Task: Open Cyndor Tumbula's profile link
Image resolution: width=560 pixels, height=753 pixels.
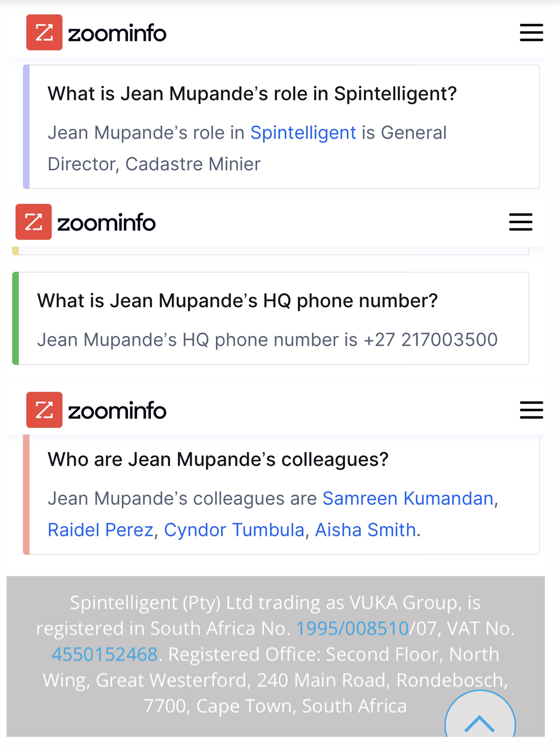Action: [x=234, y=530]
